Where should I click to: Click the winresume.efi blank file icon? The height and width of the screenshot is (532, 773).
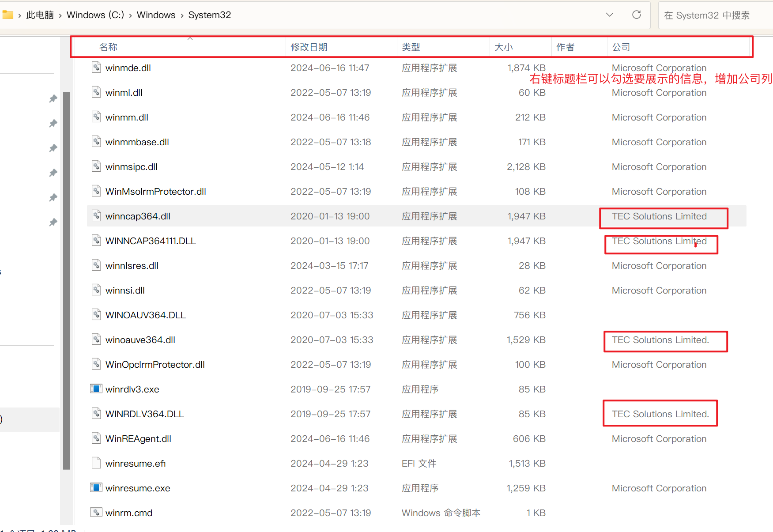click(96, 463)
